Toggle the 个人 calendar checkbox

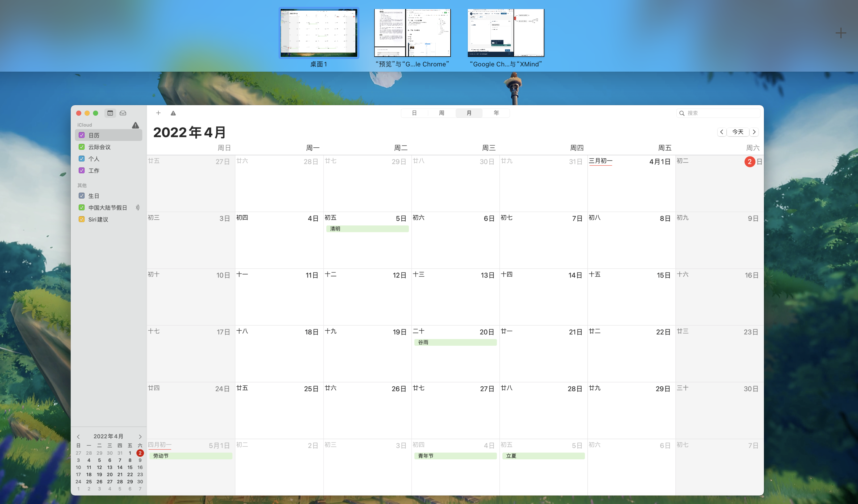82,159
